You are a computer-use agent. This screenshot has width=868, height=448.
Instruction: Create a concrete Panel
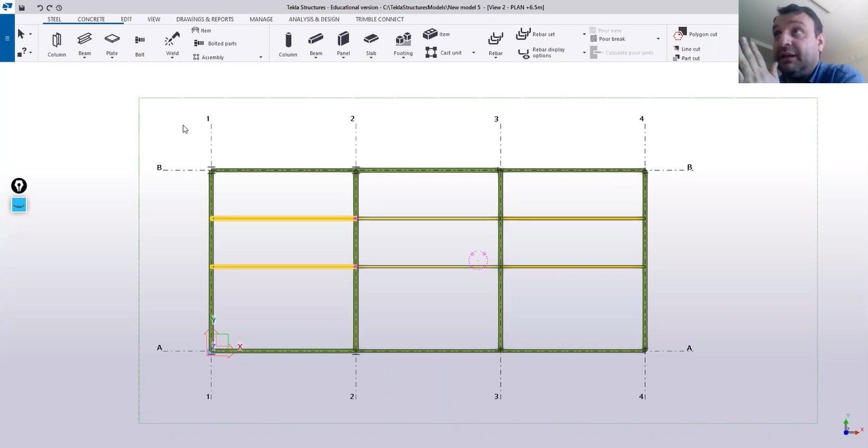[343, 44]
